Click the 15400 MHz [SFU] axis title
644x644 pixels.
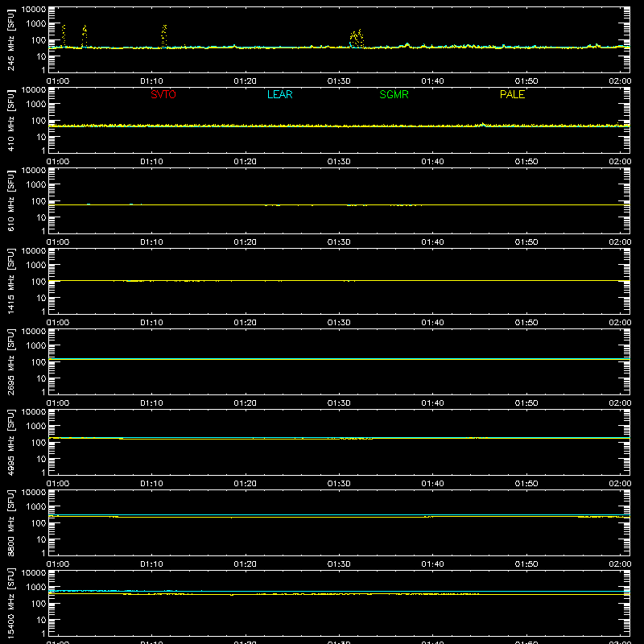pos(10,603)
